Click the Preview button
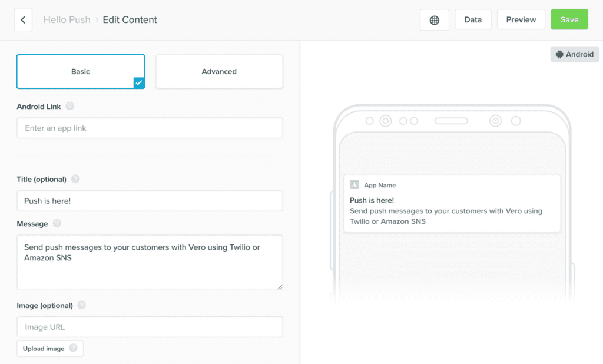 (521, 20)
